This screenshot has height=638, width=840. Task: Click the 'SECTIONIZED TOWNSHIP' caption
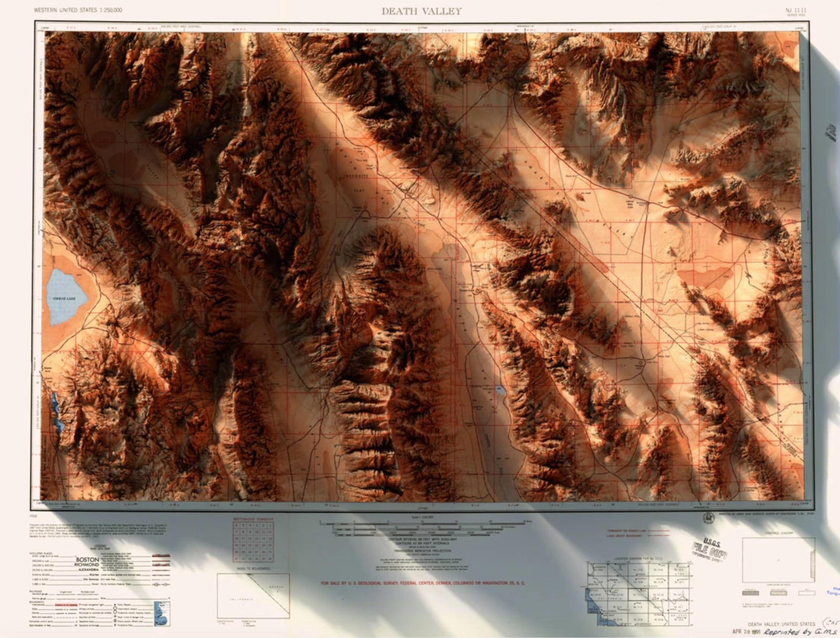tap(254, 519)
